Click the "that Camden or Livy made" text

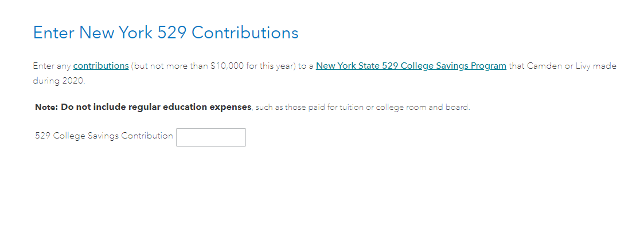[563, 66]
